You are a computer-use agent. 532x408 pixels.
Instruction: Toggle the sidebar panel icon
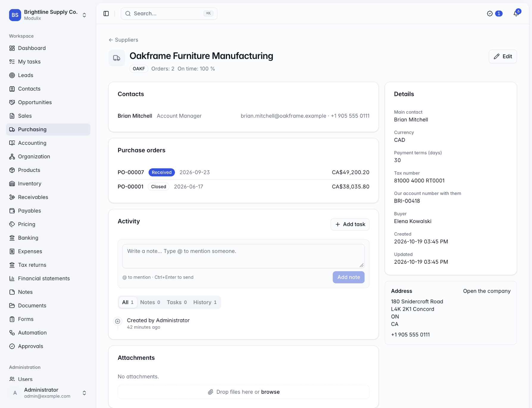[x=106, y=13]
